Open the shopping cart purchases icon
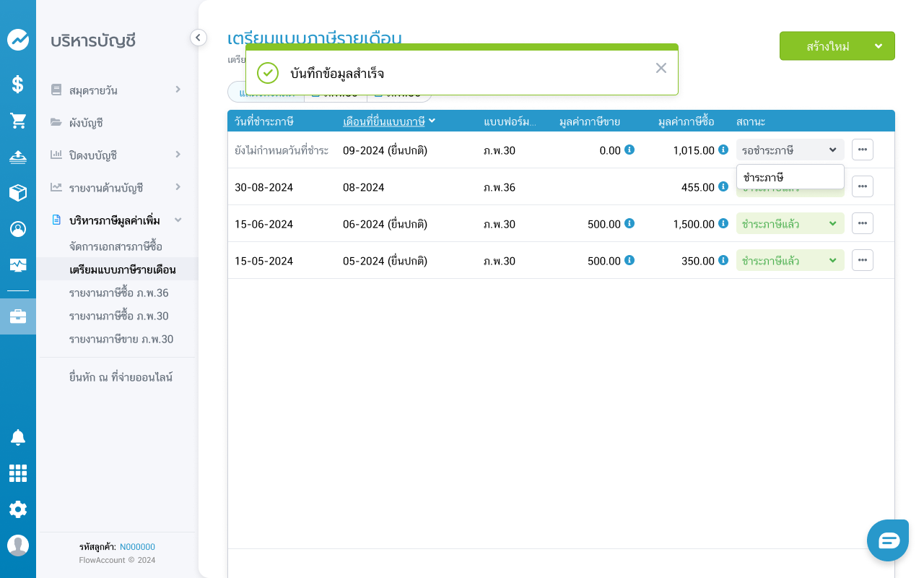The image size is (924, 578). pyautogui.click(x=18, y=121)
